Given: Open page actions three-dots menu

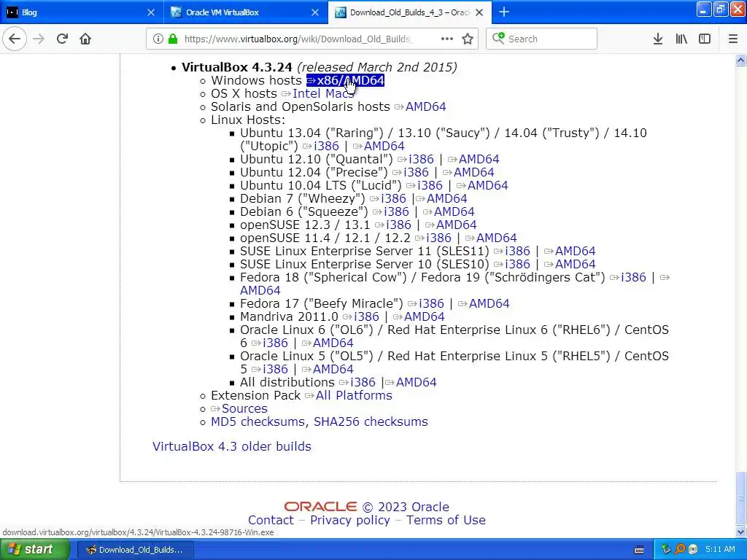Looking at the screenshot, I should point(447,39).
